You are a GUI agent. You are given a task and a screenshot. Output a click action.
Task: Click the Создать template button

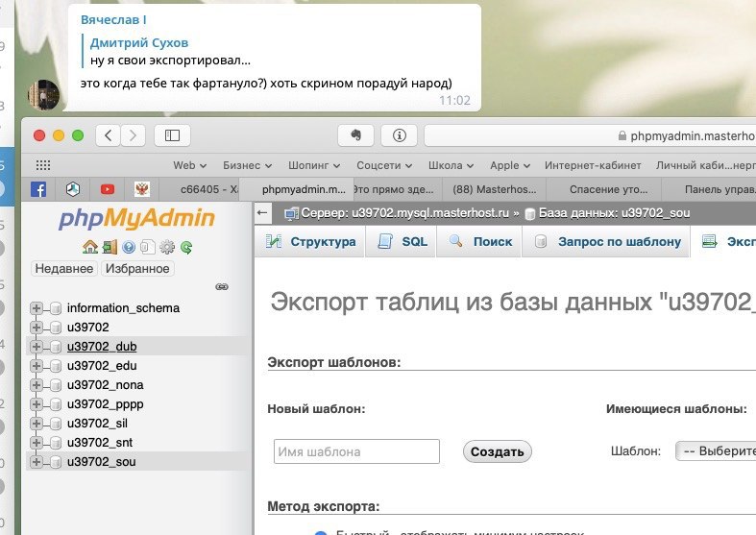[497, 451]
